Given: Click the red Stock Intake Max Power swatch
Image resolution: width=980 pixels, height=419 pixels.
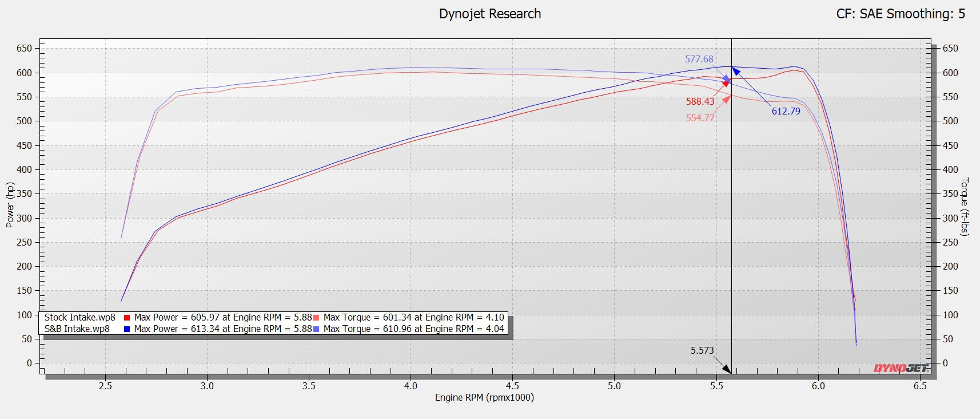Looking at the screenshot, I should click(127, 318).
